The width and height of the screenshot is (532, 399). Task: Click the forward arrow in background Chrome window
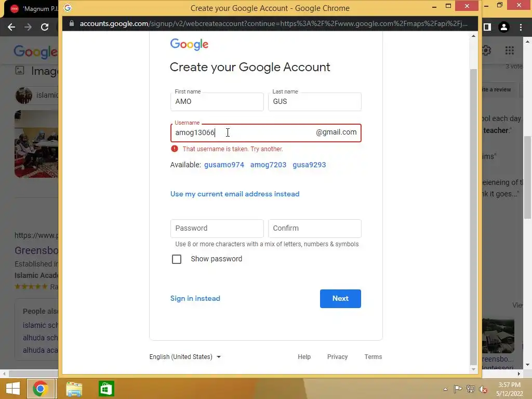point(28,27)
